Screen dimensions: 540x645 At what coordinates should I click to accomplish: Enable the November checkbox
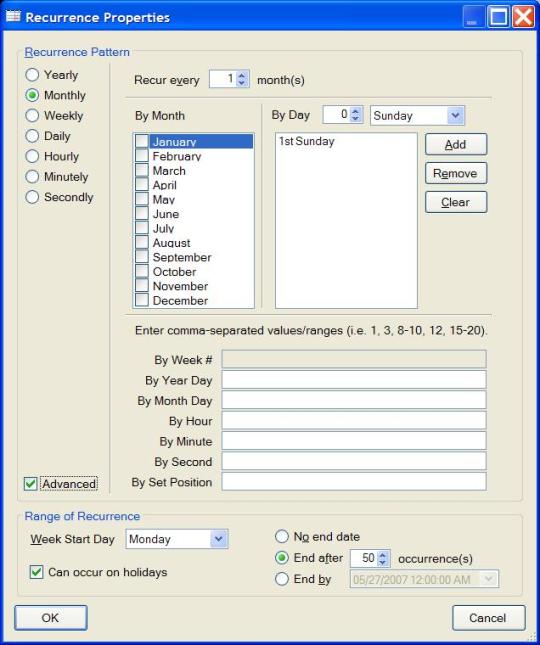[x=142, y=286]
